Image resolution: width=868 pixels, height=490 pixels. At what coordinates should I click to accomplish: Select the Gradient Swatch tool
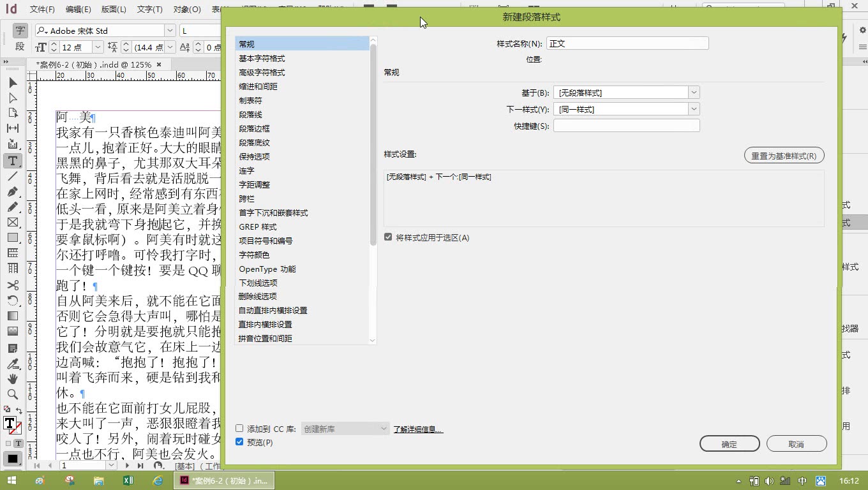12,315
